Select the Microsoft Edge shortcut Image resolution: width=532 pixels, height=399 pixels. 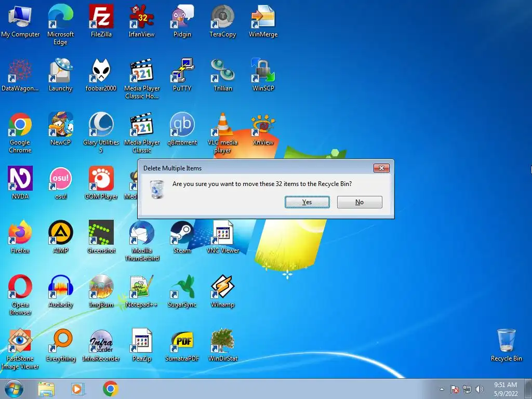click(60, 25)
